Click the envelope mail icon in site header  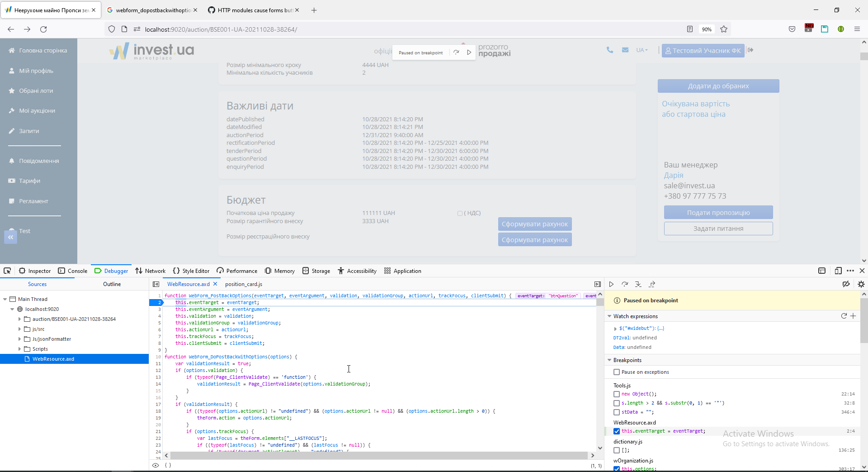coord(625,50)
